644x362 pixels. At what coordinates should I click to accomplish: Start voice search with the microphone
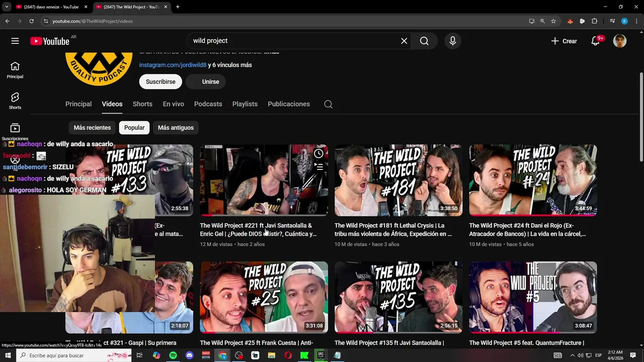point(453,41)
